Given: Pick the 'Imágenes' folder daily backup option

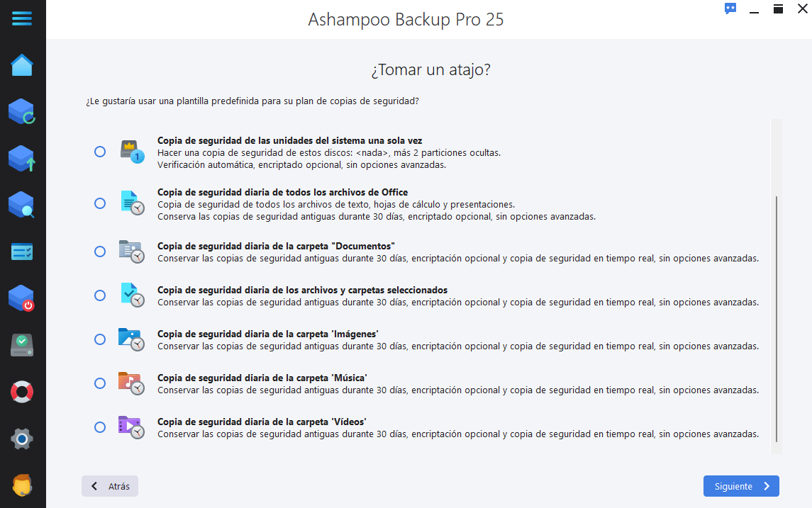Looking at the screenshot, I should [x=100, y=339].
